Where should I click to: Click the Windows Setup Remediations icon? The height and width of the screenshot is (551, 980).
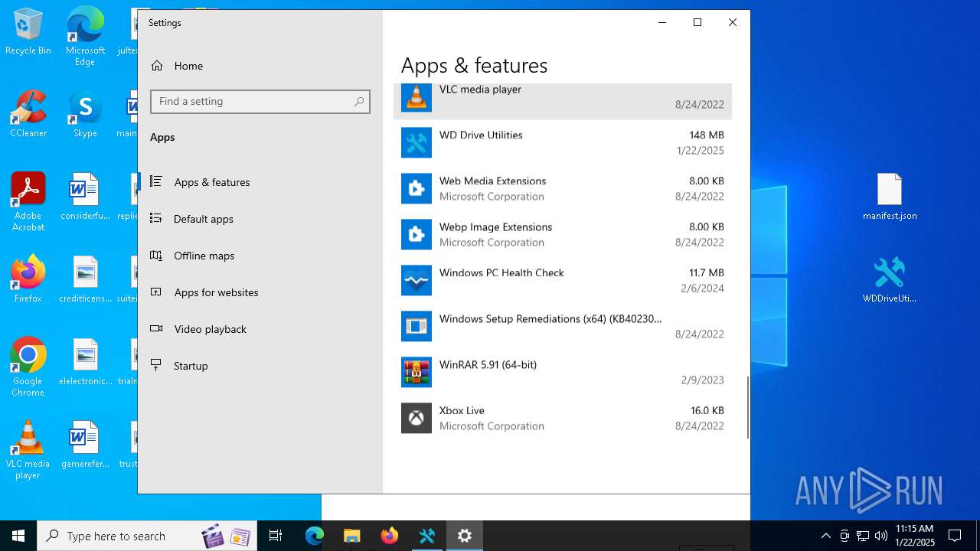[x=416, y=326]
